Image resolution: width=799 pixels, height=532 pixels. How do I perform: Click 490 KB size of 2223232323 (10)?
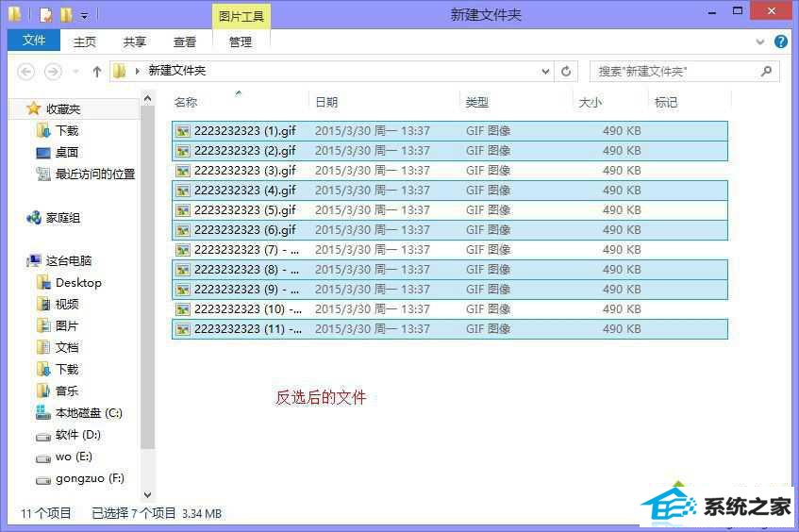pos(622,309)
